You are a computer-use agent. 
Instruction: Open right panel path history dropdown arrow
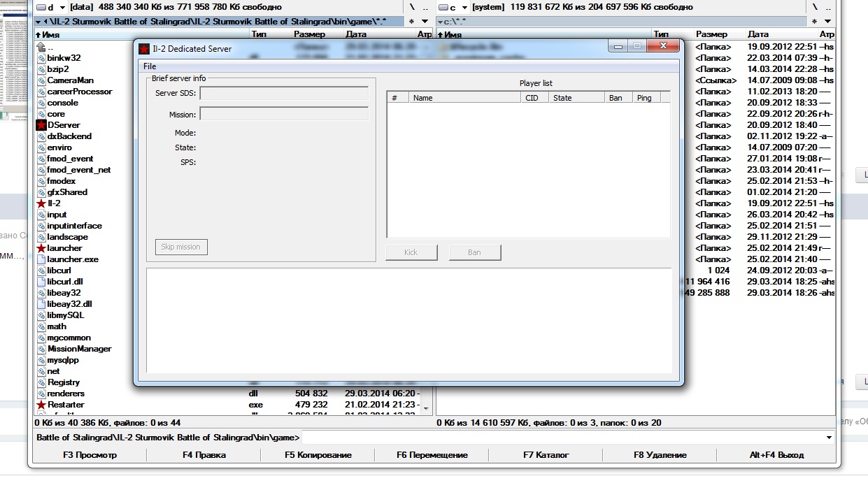tap(827, 22)
